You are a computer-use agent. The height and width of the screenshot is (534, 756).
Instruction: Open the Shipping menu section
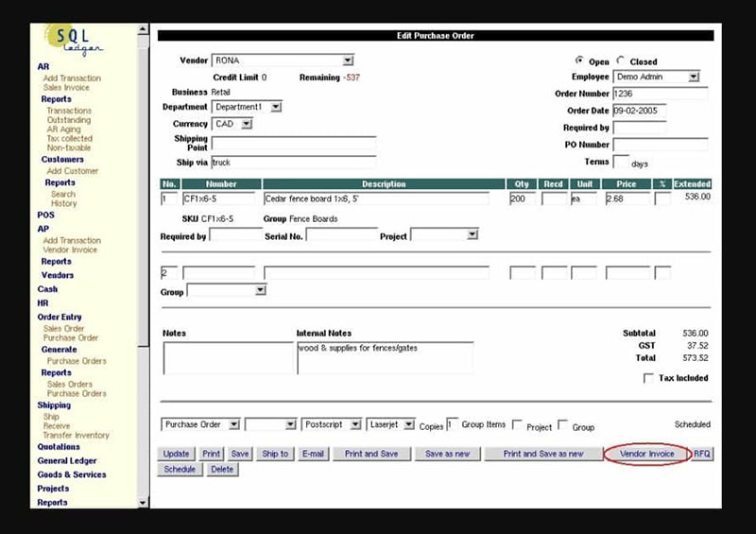54,405
